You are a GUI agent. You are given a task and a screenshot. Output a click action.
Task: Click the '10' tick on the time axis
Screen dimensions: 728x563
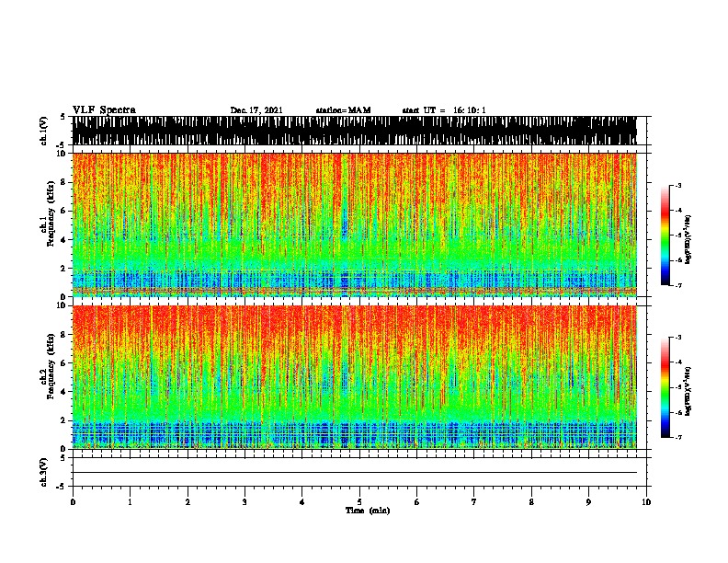pos(646,502)
